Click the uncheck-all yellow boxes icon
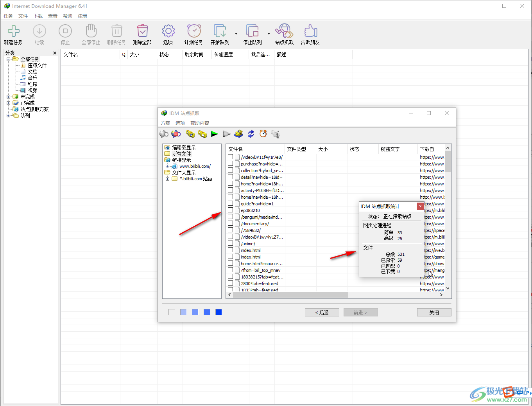Viewport: 532px width, 406px height. point(202,134)
